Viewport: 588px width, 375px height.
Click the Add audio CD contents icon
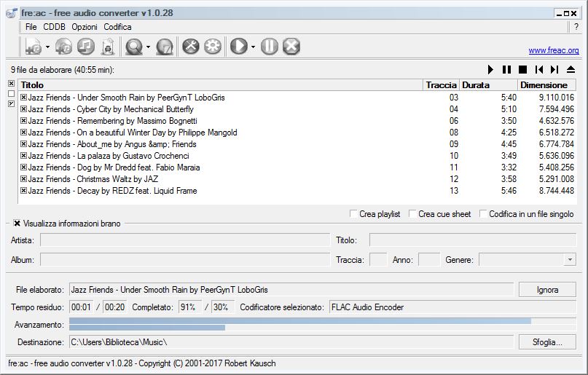click(x=63, y=47)
